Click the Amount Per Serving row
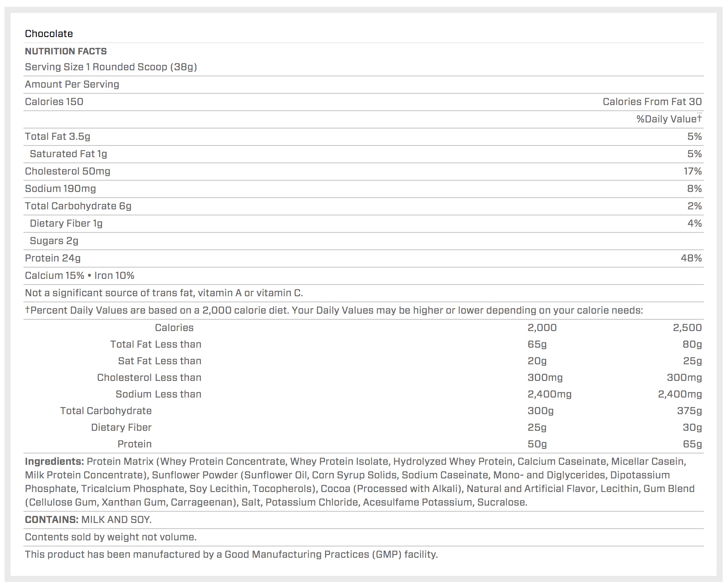The image size is (728, 588). [x=72, y=84]
